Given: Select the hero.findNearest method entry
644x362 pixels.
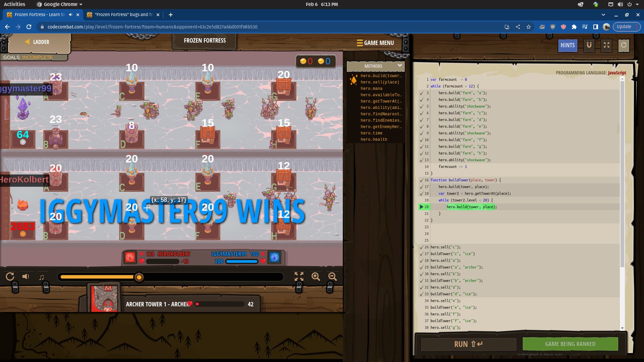Looking at the screenshot, I should [381, 114].
